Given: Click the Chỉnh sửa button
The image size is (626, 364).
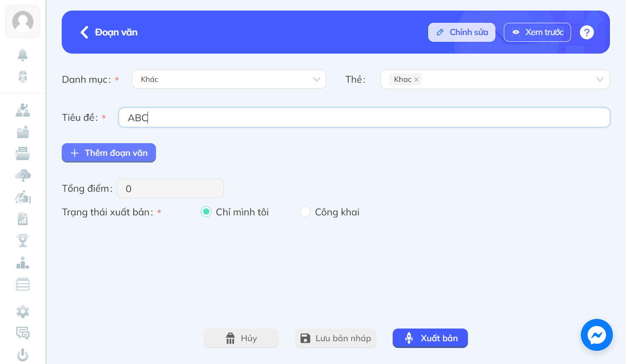Looking at the screenshot, I should 462,32.
